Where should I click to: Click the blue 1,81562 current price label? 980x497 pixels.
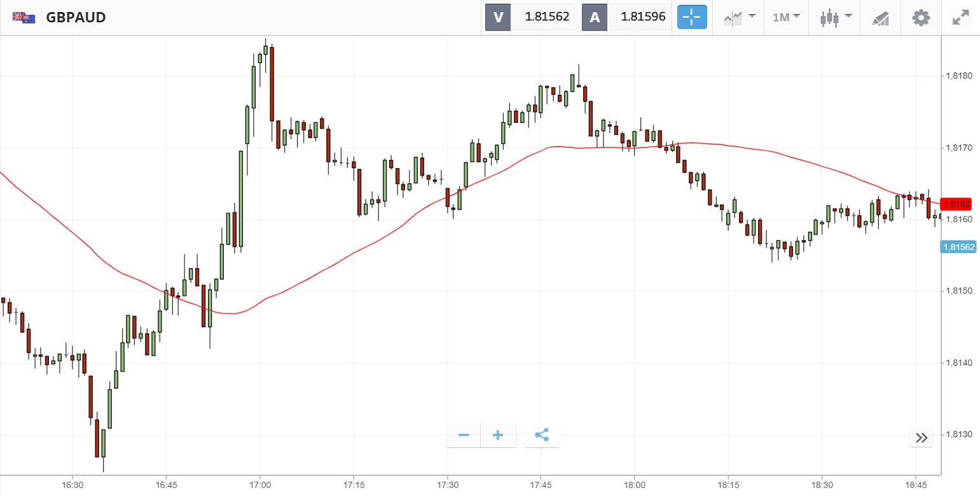coord(959,247)
